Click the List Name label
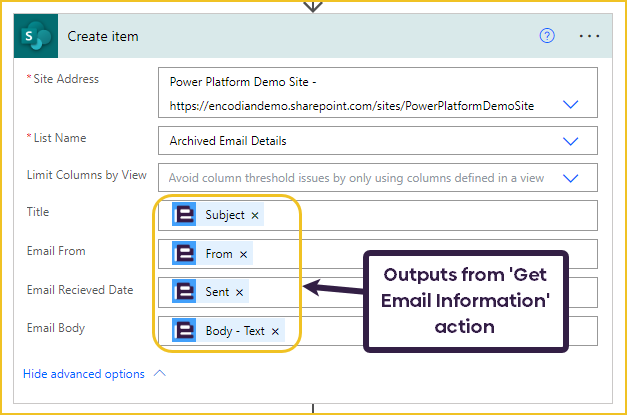Viewport: 627px width, 415px height. [x=60, y=138]
